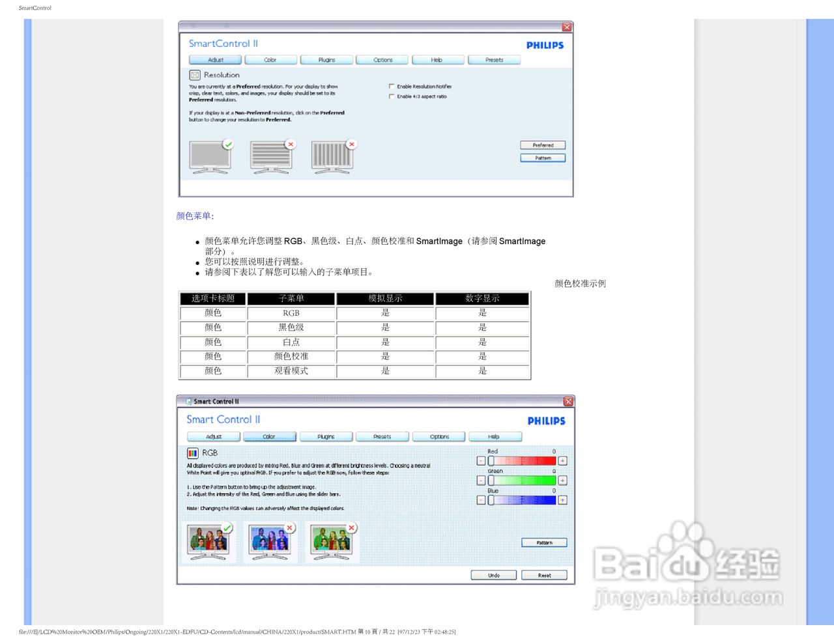Enable the Resolution Notifier checkbox

click(392, 86)
